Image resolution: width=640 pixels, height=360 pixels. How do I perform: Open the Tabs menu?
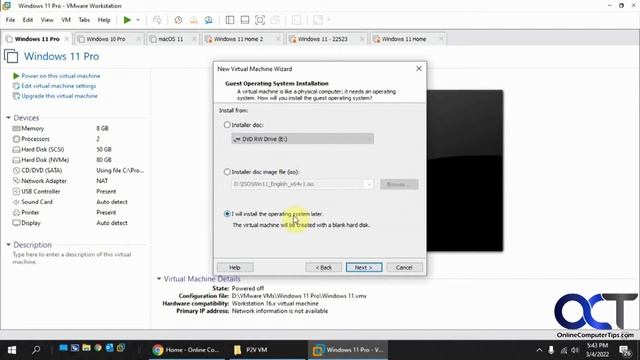pyautogui.click(x=84, y=20)
